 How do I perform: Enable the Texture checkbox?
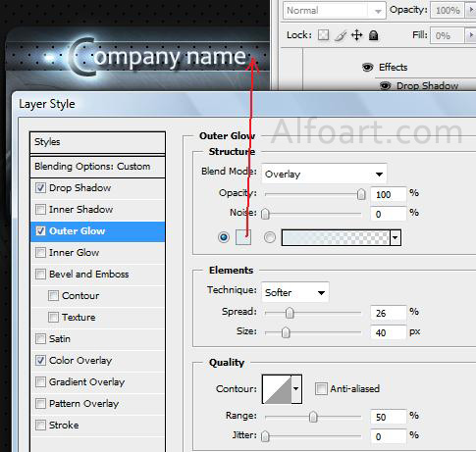point(53,318)
